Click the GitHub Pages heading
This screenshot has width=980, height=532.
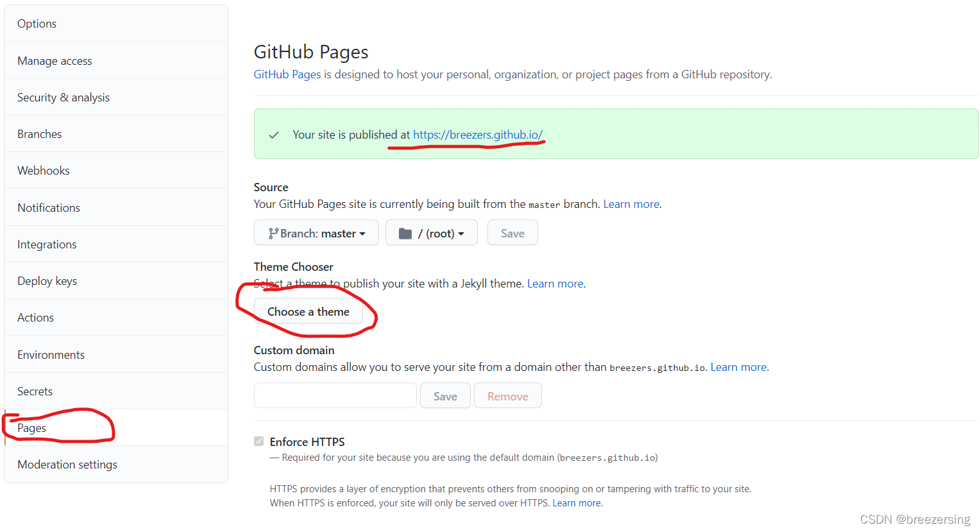311,52
